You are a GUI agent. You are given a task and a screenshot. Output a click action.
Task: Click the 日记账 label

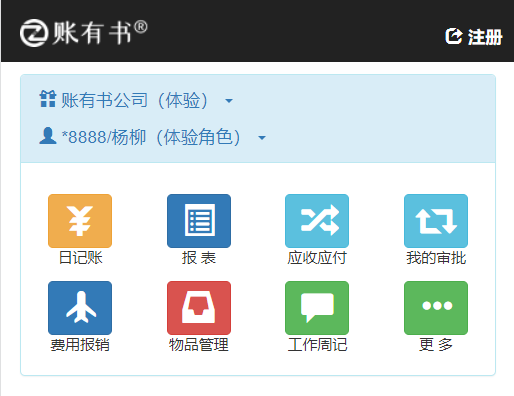[80, 258]
